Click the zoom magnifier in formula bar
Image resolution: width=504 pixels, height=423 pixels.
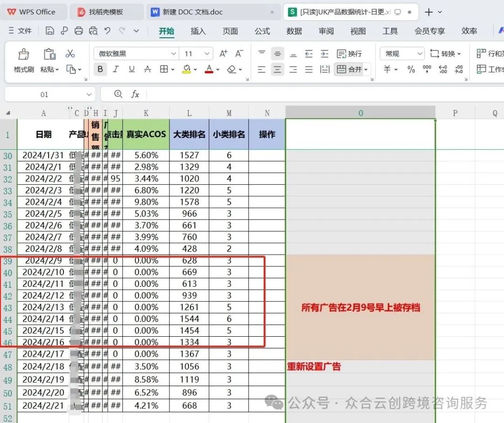point(118,94)
